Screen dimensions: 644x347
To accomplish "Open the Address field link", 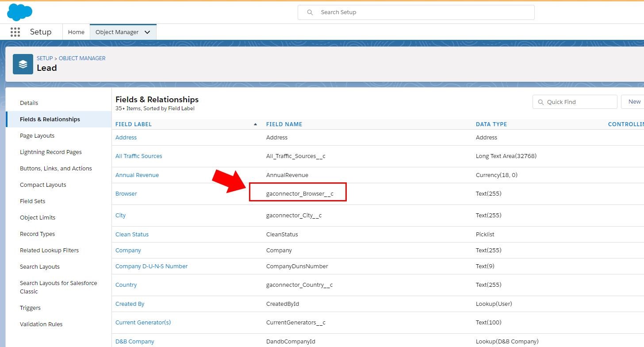I will (126, 138).
